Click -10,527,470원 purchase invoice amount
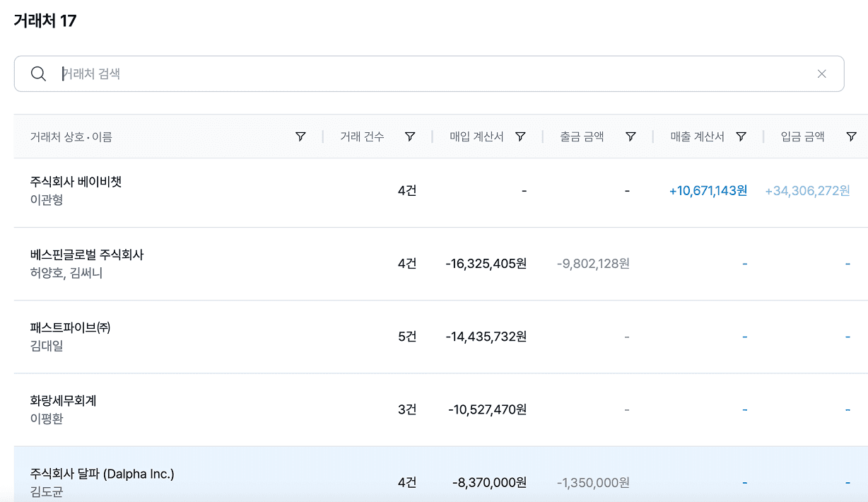 [487, 409]
